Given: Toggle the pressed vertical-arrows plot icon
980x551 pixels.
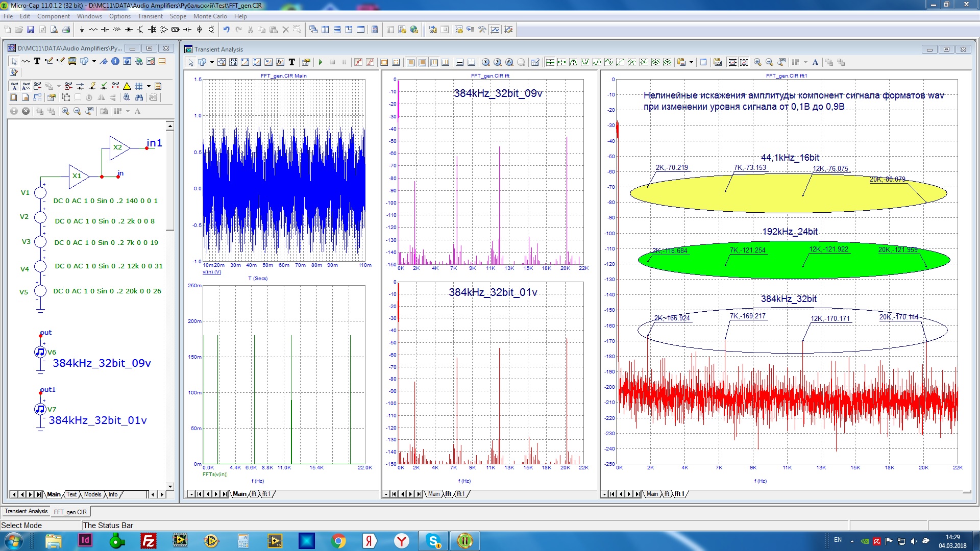Looking at the screenshot, I should 744,62.
